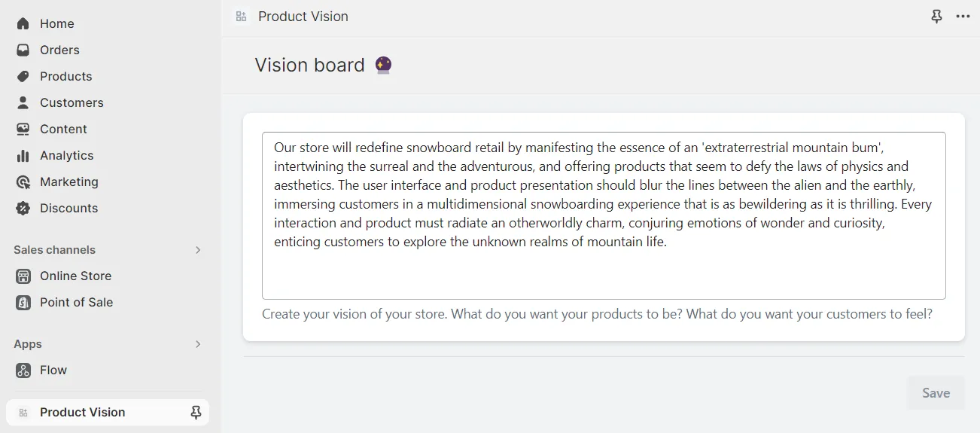Image resolution: width=980 pixels, height=433 pixels.
Task: Unpin Product Vision app in sidebar
Action: point(196,413)
